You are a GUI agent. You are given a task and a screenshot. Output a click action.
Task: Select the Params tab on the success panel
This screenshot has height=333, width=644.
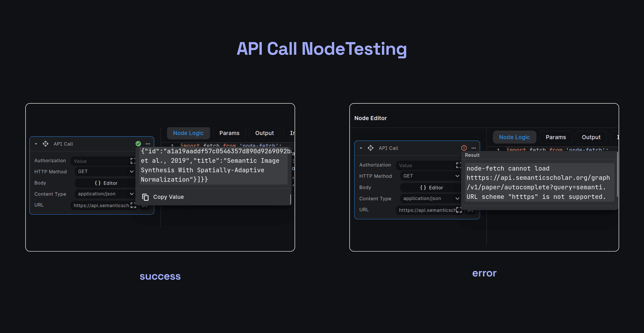point(229,133)
